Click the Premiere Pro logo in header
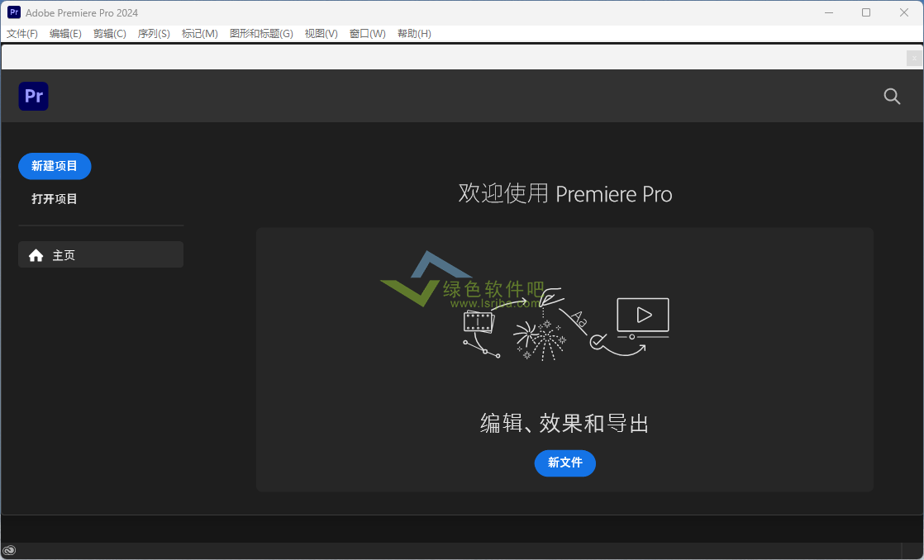Viewport: 924px width, 560px height. (x=33, y=96)
